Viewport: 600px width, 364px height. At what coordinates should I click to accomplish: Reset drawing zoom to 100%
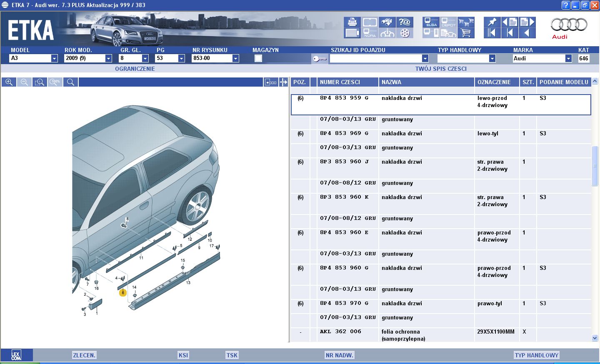[55, 82]
